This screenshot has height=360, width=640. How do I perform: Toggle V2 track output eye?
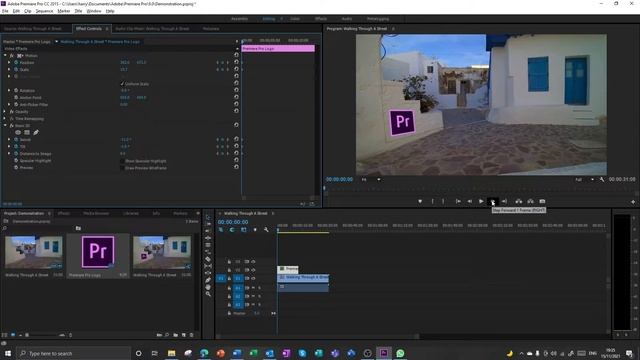[253, 270]
